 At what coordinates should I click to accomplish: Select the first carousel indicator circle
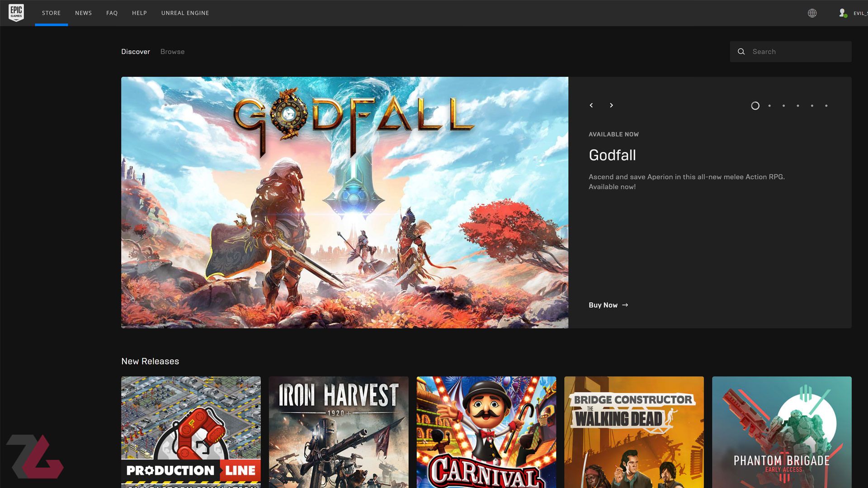tap(755, 106)
